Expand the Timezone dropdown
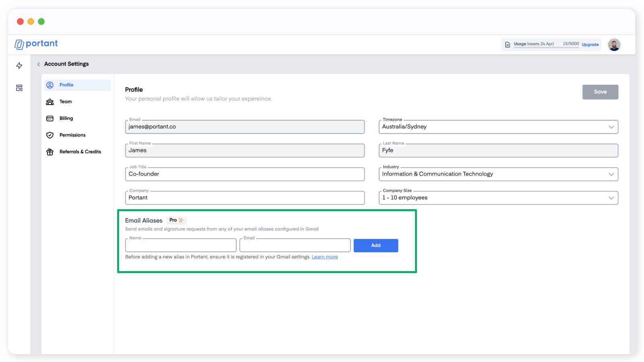The image size is (644, 362). pos(611,127)
